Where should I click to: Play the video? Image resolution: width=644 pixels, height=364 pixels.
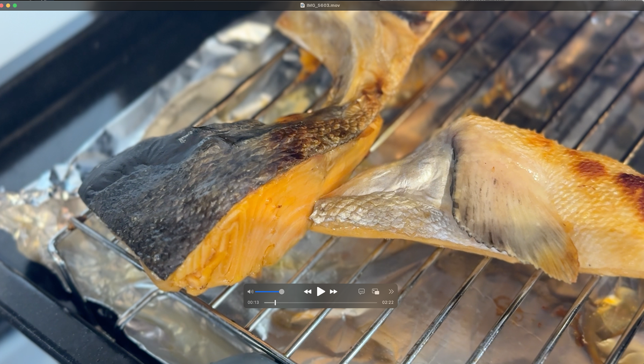[x=320, y=292]
